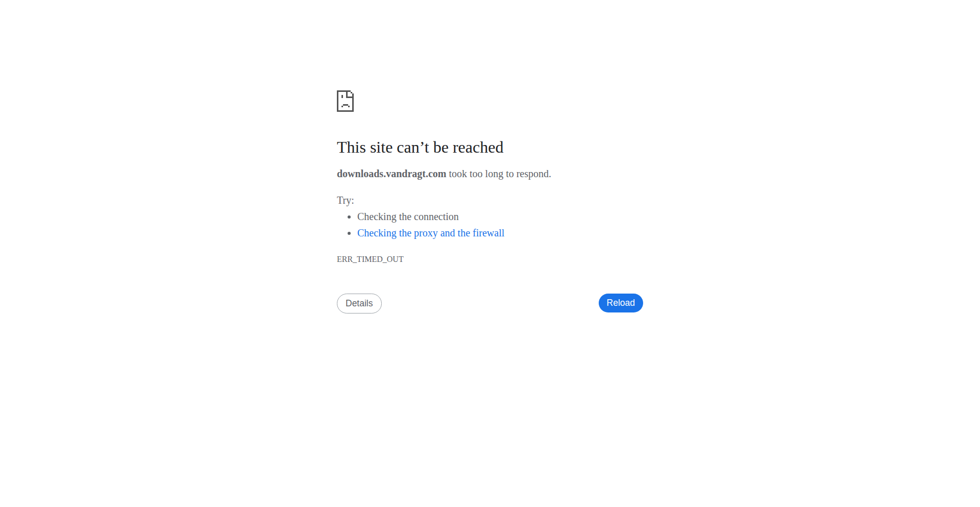Click the frowning mouth on the page icon
Screen dimensions: 980x507
click(x=345, y=105)
